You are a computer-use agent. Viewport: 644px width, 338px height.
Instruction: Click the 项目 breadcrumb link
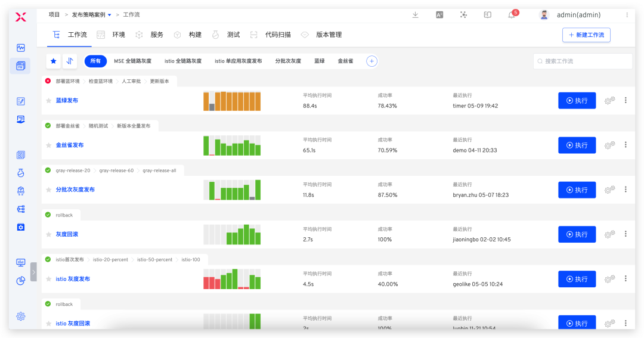coord(54,15)
